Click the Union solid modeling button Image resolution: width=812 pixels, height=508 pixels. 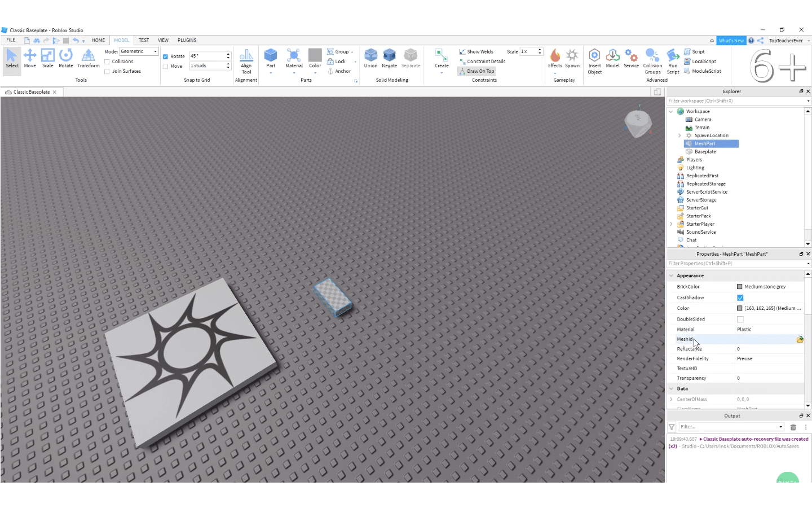click(x=370, y=59)
